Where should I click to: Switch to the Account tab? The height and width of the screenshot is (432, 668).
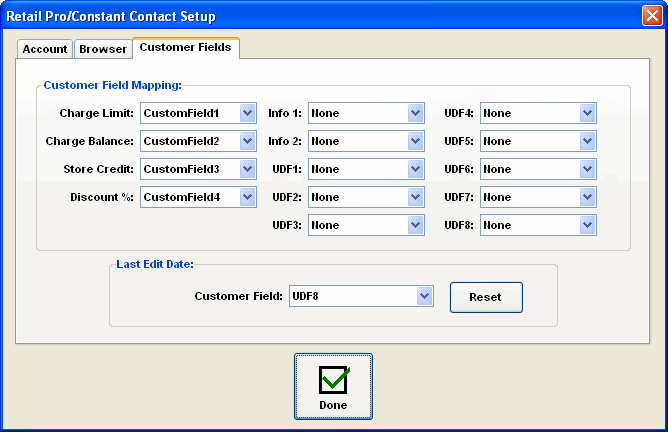[45, 49]
